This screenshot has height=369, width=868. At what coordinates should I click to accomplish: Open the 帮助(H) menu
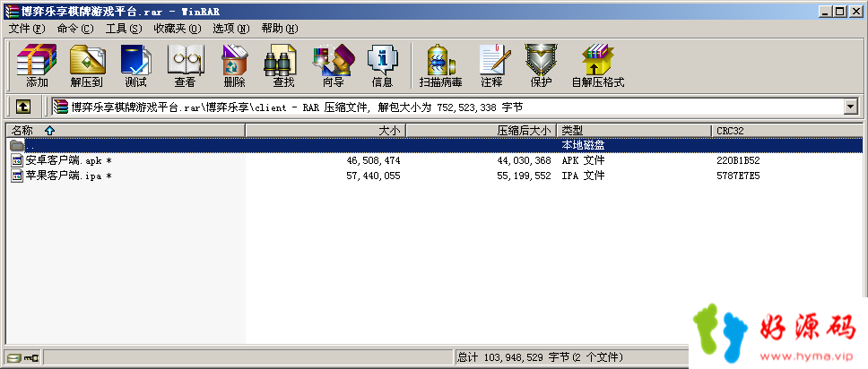(x=280, y=29)
